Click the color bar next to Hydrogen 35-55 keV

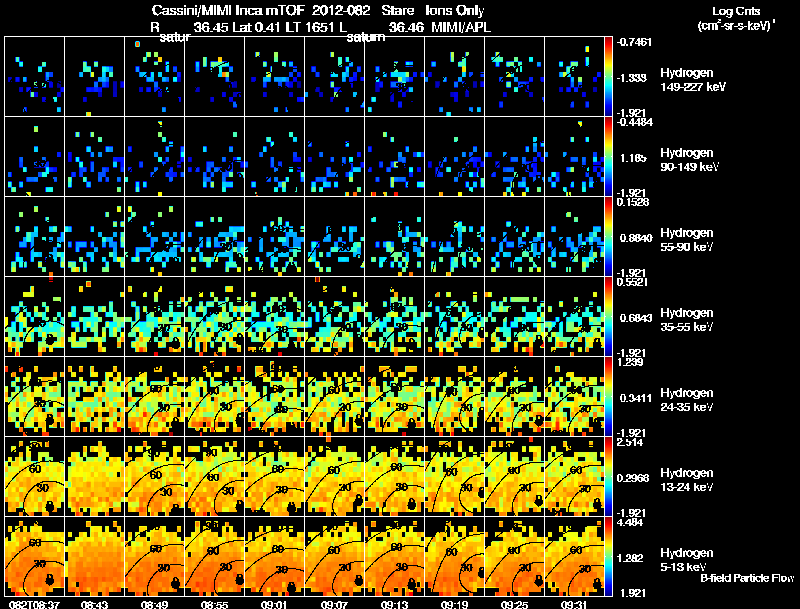click(x=608, y=316)
